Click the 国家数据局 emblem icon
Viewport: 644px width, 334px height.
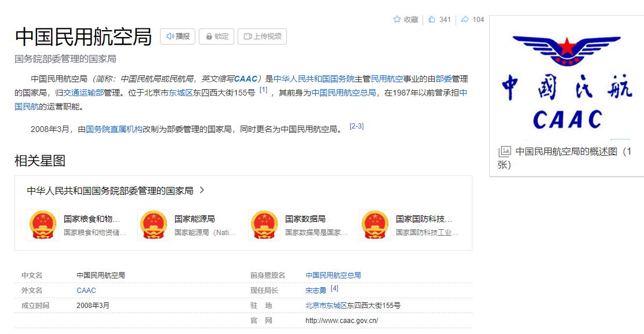click(264, 225)
